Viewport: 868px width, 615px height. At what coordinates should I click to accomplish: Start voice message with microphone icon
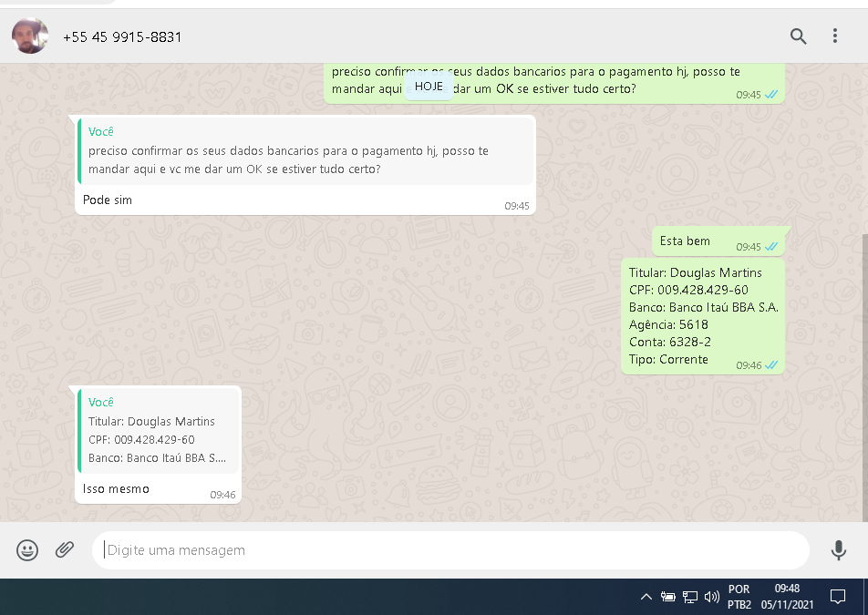[x=838, y=549]
